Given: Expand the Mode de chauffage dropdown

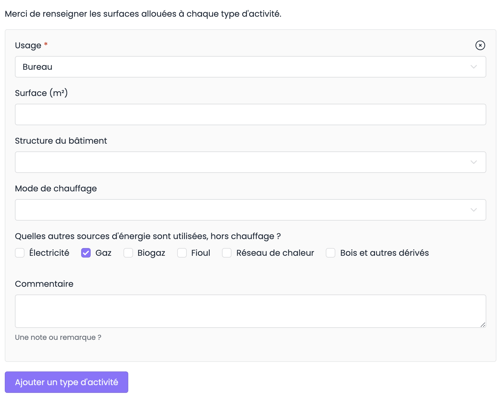Looking at the screenshot, I should [250, 210].
